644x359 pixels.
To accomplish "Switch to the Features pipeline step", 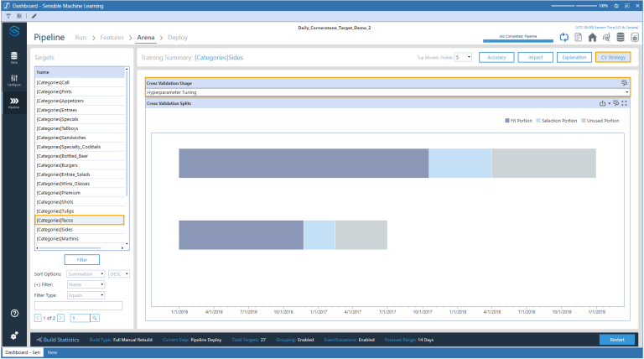I will coord(112,38).
